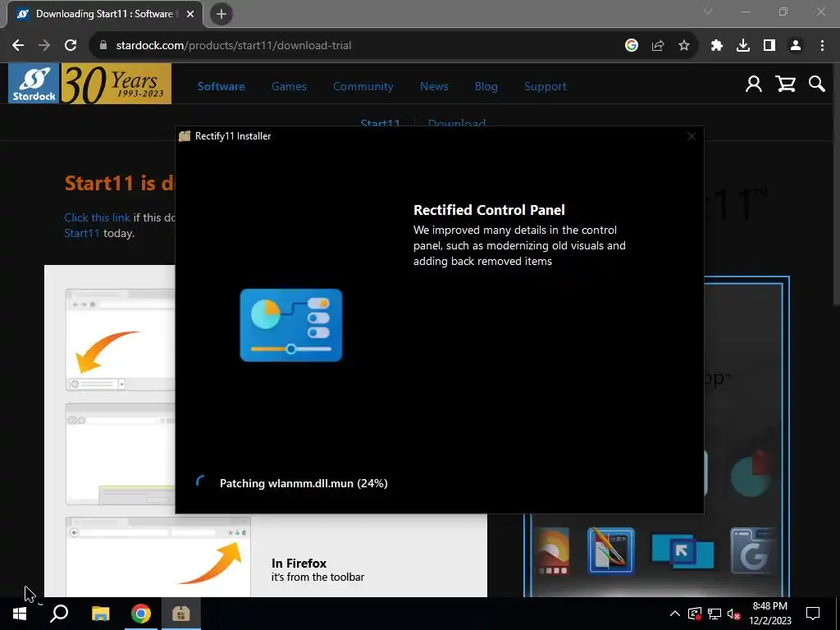
Task: Click the Rectify11 Installer title bar icon
Action: (185, 136)
